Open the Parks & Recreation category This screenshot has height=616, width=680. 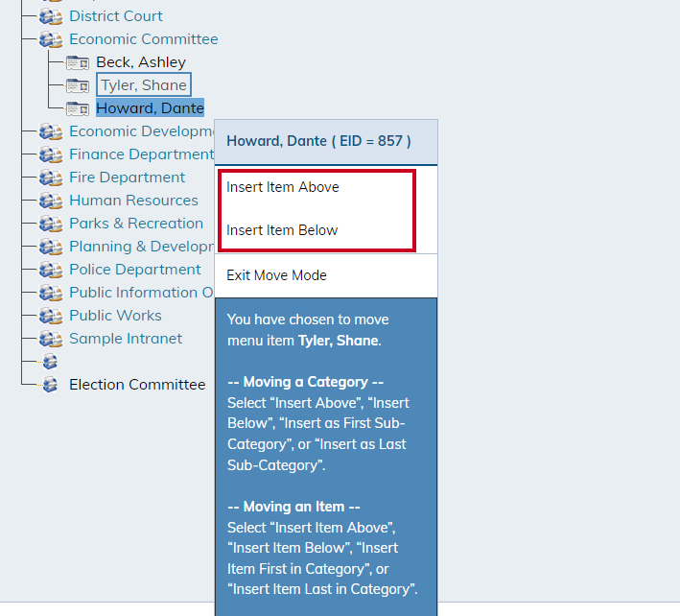pyautogui.click(x=135, y=224)
